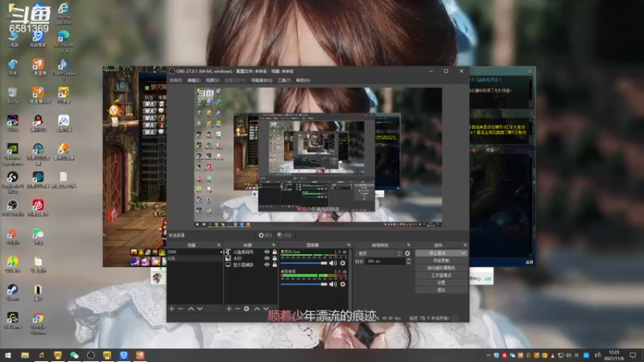Open the Recycle Bin on desktop
644x362 pixels.
click(13, 96)
